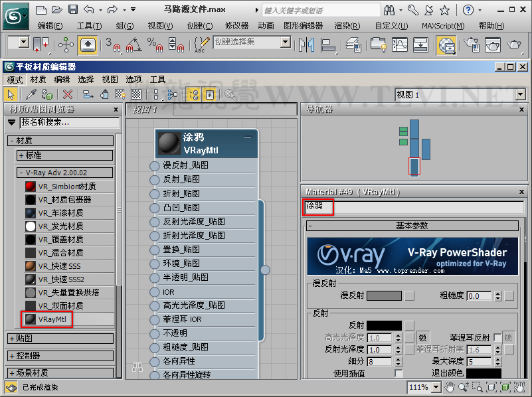Viewport: 532px width, 397px height.
Task: Click the diffuse gray color swatch
Action: (x=384, y=295)
